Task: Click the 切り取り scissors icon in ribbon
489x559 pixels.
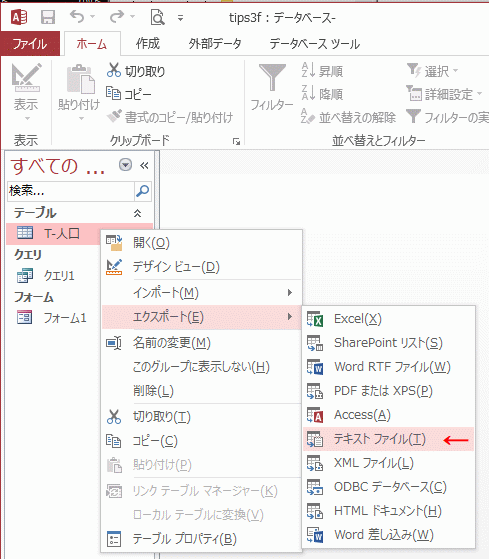Action: (114, 70)
